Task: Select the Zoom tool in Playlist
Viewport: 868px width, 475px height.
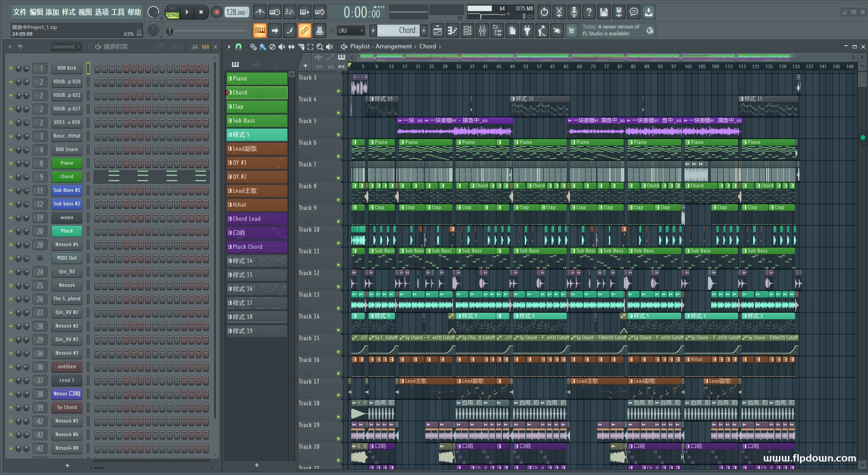Action: (320, 47)
